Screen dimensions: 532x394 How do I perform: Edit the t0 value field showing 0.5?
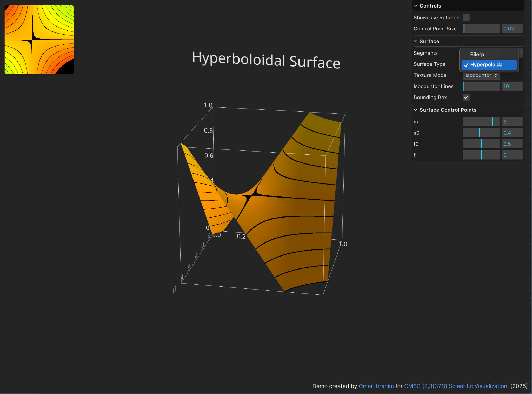click(x=512, y=144)
